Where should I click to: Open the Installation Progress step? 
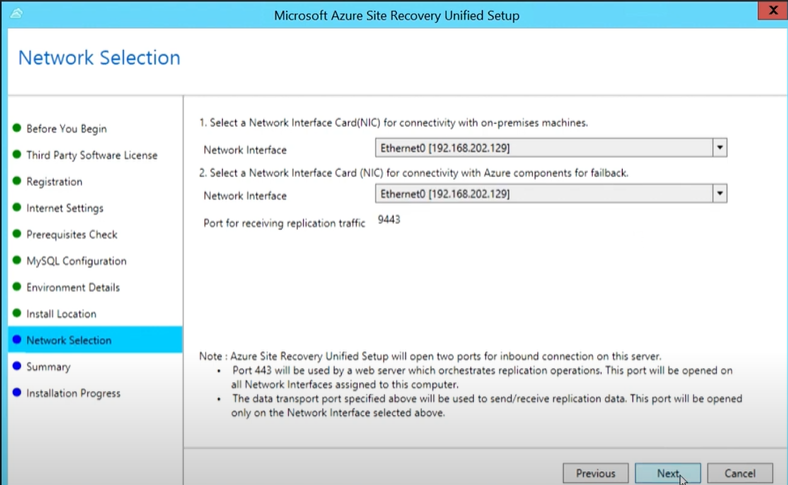point(73,393)
